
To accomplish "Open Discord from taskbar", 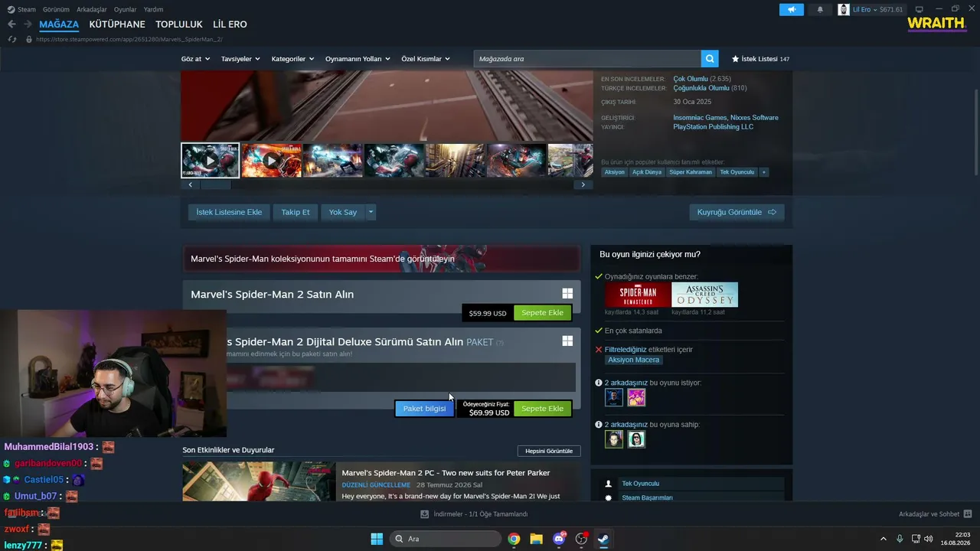I will (559, 539).
